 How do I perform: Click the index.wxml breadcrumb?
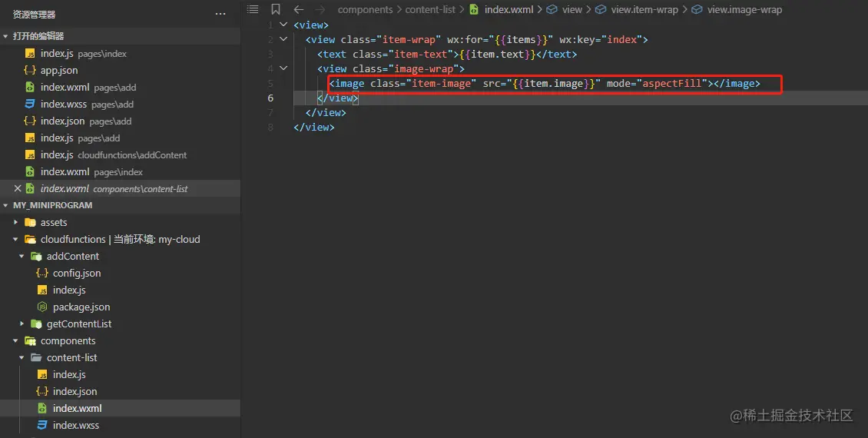pyautogui.click(x=502, y=9)
